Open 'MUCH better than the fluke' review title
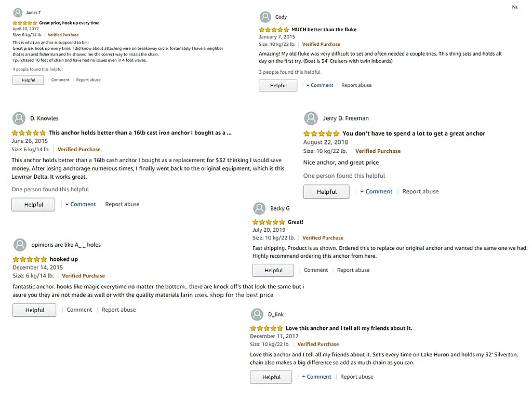Screen dimensions: 532x399 [324, 30]
